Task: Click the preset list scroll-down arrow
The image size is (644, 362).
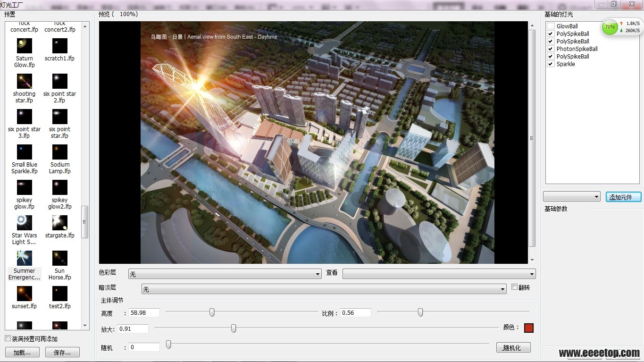Action: click(x=85, y=326)
